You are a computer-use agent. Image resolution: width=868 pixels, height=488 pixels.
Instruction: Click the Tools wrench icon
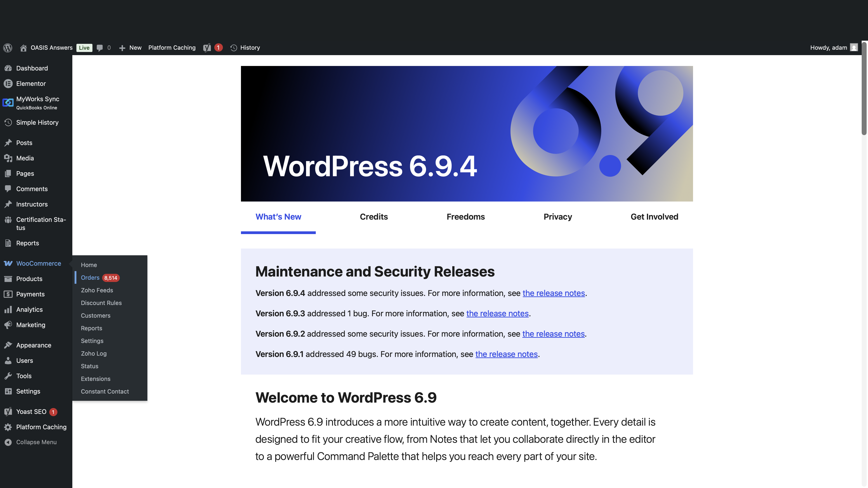(8, 376)
